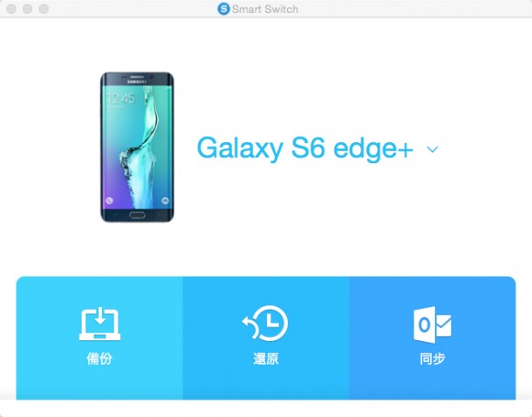Select the Galaxy S6 edge+ device name

[305, 148]
